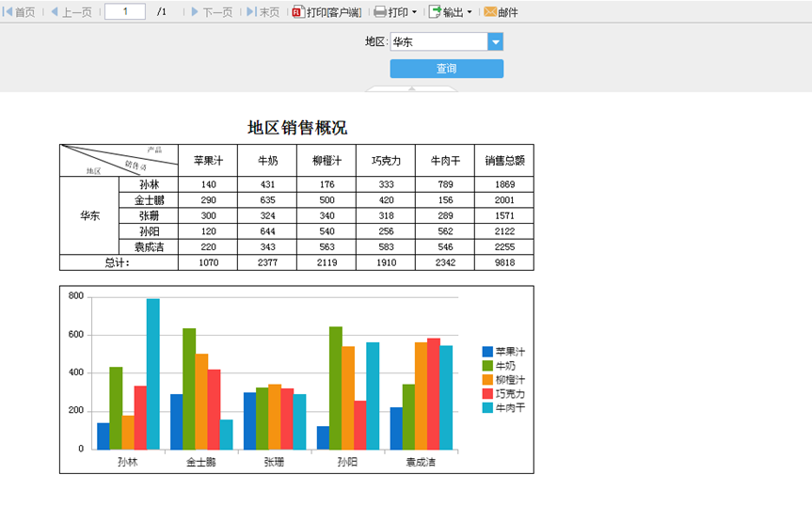The width and height of the screenshot is (812, 506).
Task: Click 袁成洁 sales total 2255
Action: pos(504,246)
